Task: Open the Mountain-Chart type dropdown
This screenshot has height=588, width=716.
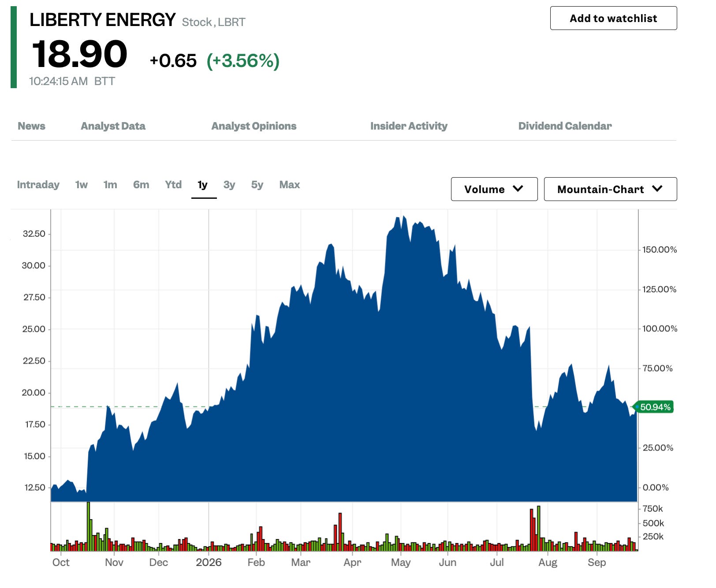Action: coord(610,189)
